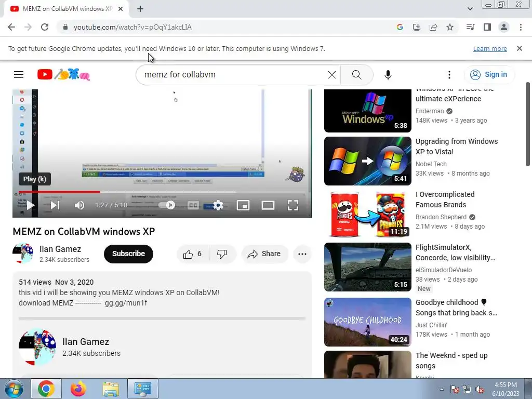Viewport: 532px width, 399px height.
Task: Open media controls icon in Chrome toolbar
Action: tap(470, 27)
